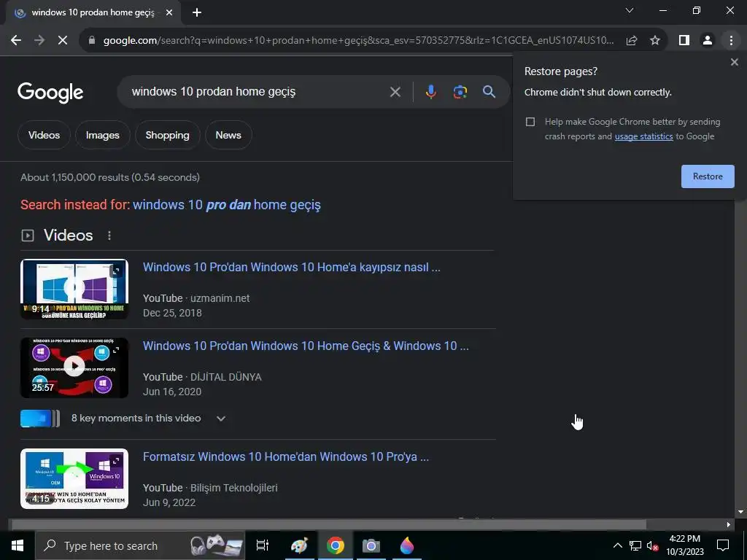Image resolution: width=747 pixels, height=560 pixels.
Task: Play the 9:14 uzmanim.net video thumbnail
Action: click(74, 289)
